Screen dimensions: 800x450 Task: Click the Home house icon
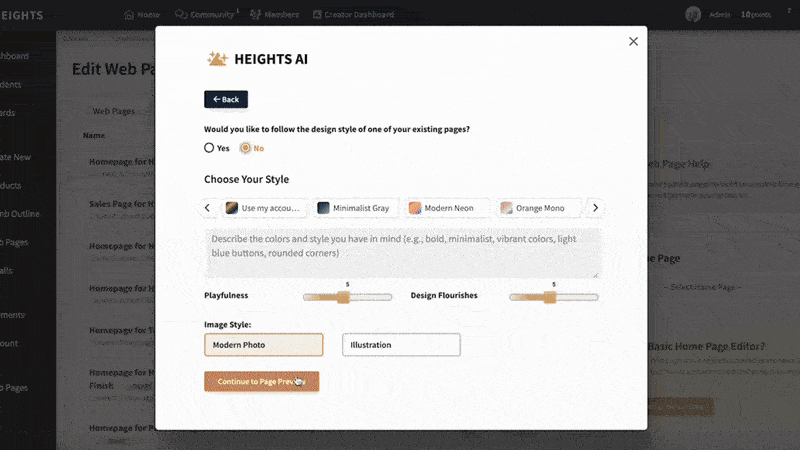tap(129, 15)
